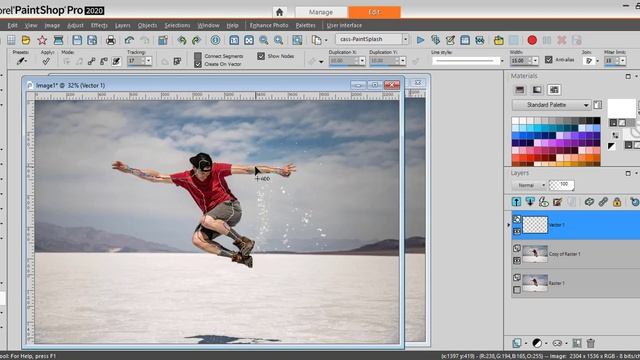640x360 pixels.
Task: Switch to the Edit tab
Action: [374, 12]
